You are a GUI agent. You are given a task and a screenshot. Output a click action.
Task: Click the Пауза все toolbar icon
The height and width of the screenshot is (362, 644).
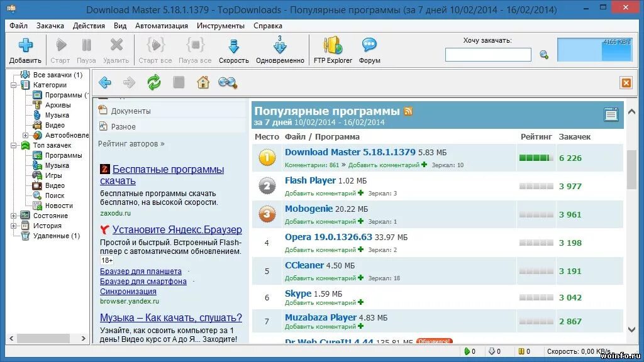(x=195, y=50)
